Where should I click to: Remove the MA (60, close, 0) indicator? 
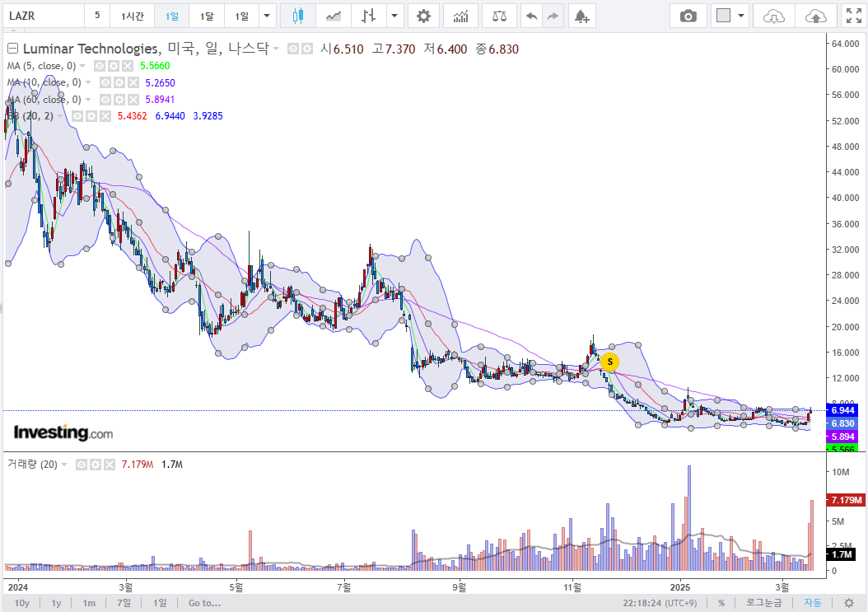133,99
